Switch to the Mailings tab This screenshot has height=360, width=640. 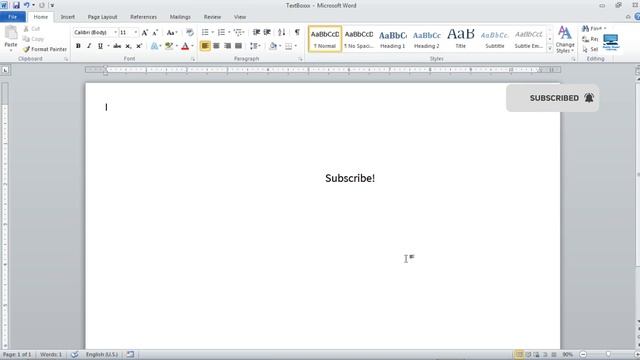click(180, 17)
